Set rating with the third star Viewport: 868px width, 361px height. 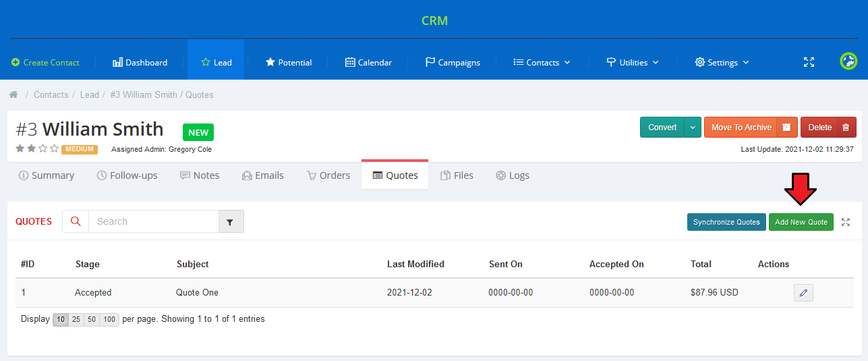coord(43,148)
